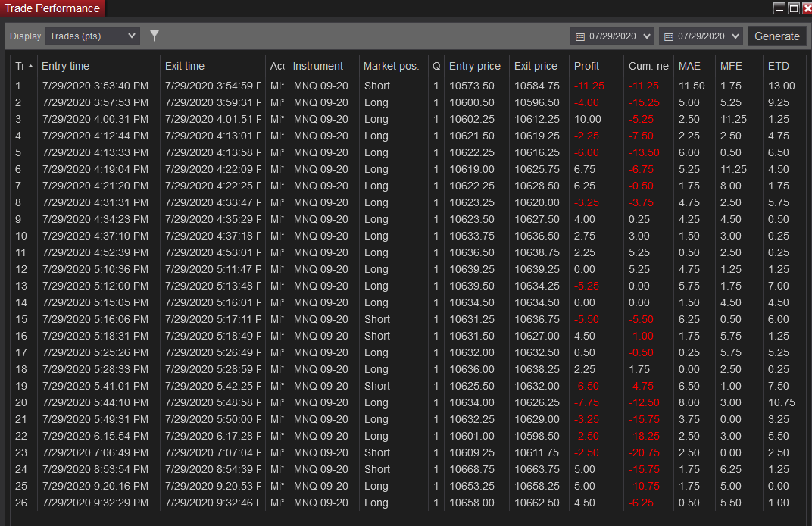This screenshot has height=526, width=812.
Task: Click ETD value 13.00
Action: [782, 86]
